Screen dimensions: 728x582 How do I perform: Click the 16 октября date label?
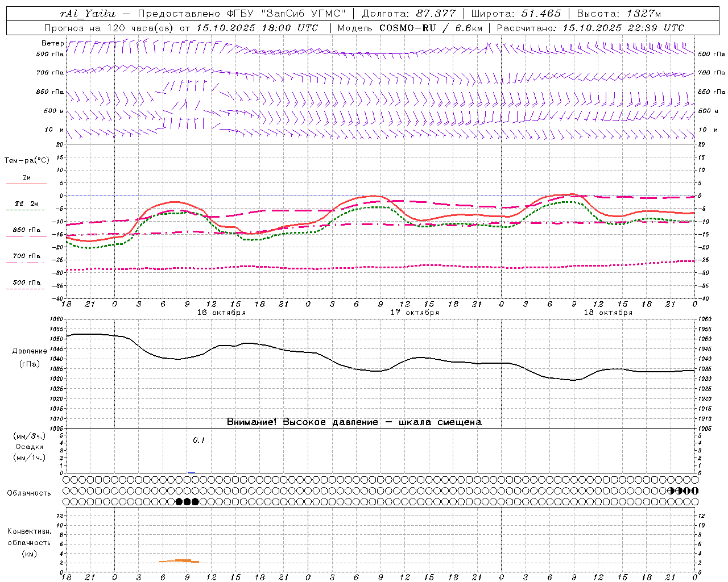[221, 312]
